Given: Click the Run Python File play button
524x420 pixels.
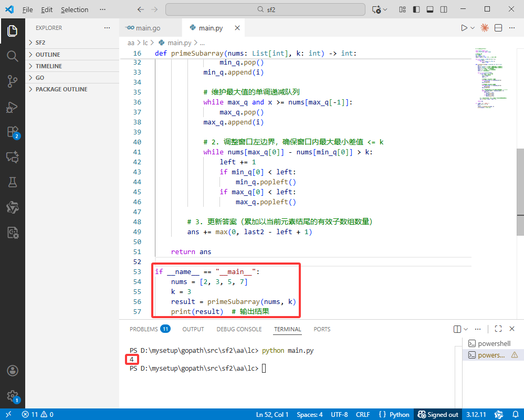Looking at the screenshot, I should 464,28.
